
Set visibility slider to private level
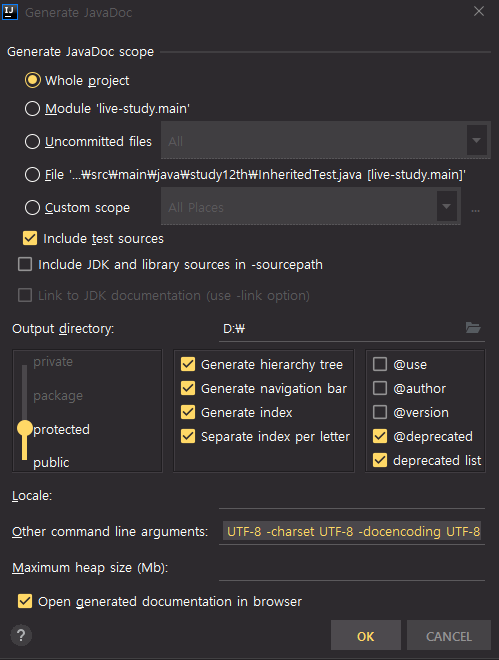(x=53, y=362)
